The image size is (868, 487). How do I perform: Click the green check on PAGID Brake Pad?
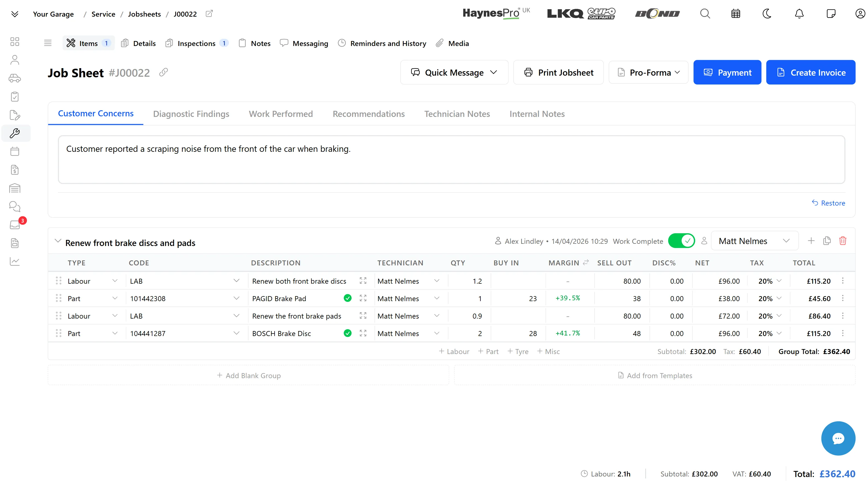click(x=347, y=298)
